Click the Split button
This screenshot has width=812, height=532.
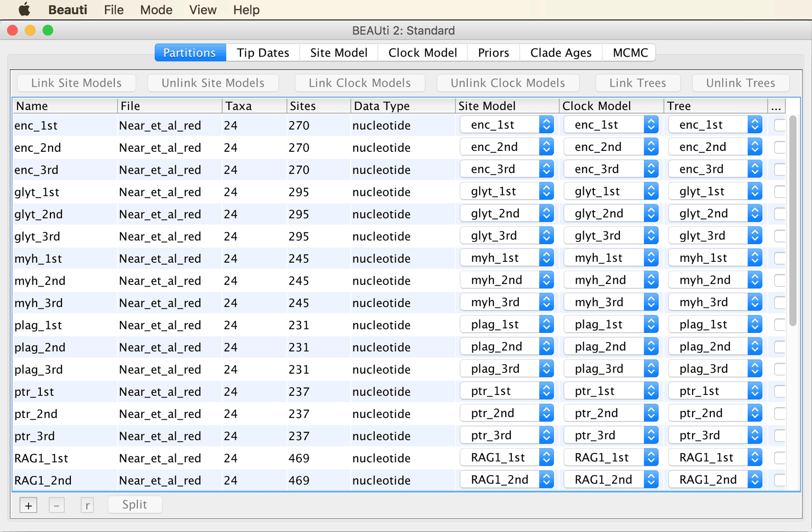[135, 505]
